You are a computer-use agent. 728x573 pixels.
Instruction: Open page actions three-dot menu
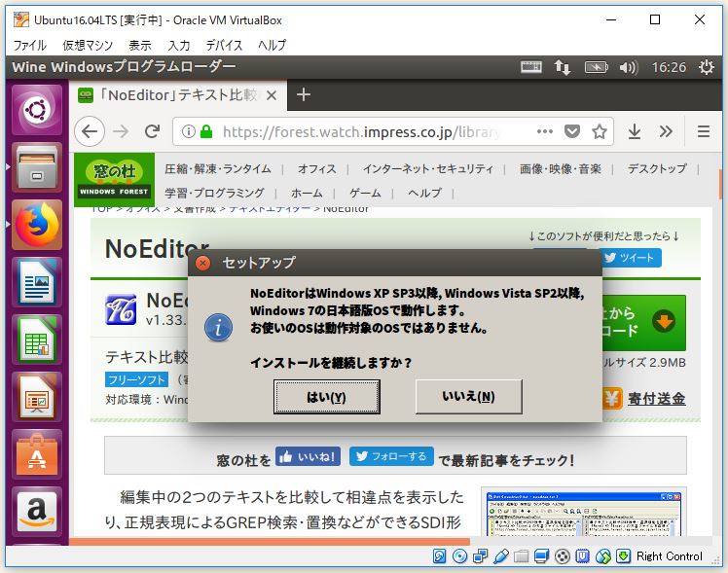point(545,131)
